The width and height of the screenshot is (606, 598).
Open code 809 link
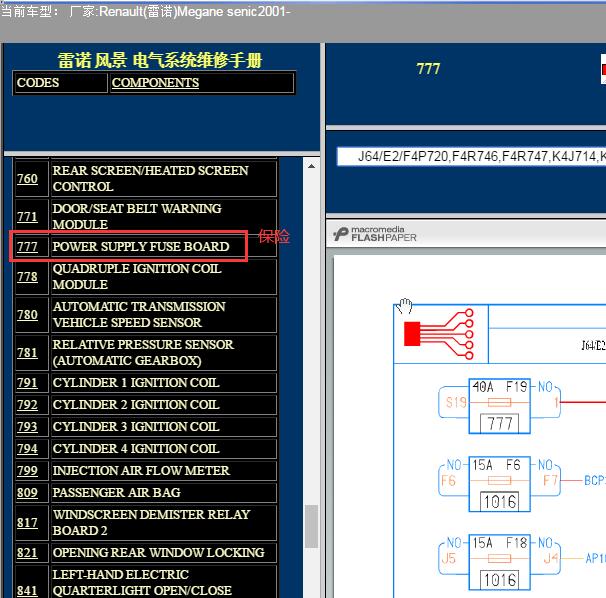point(27,493)
